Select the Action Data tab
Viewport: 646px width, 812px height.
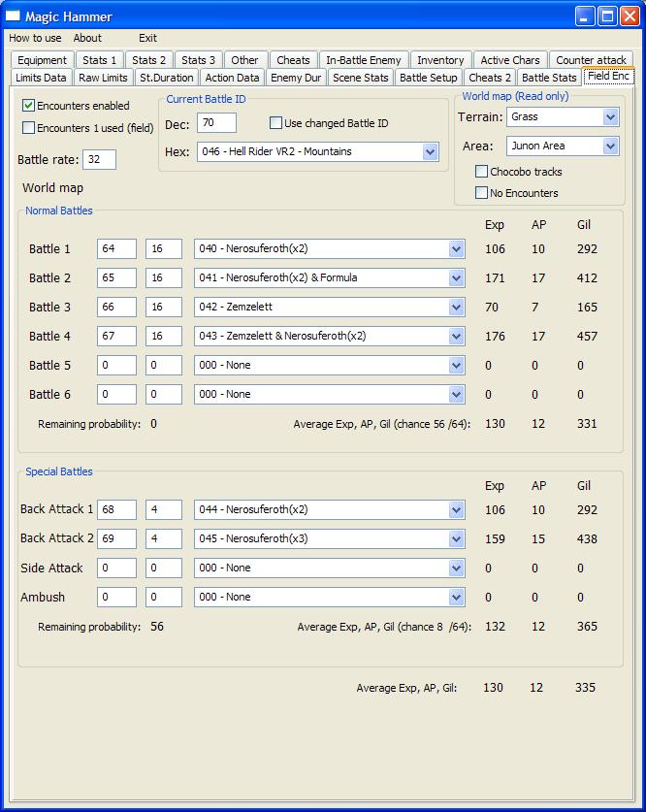232,78
